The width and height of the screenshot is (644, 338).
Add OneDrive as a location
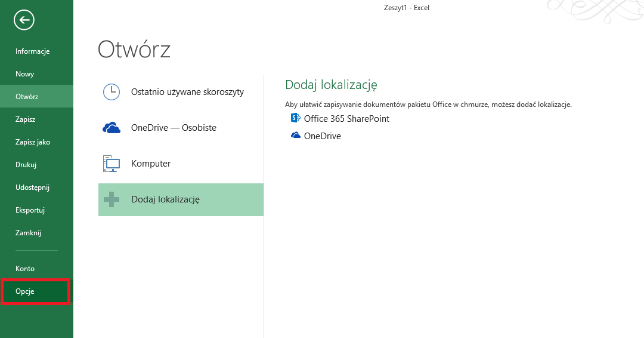click(316, 136)
